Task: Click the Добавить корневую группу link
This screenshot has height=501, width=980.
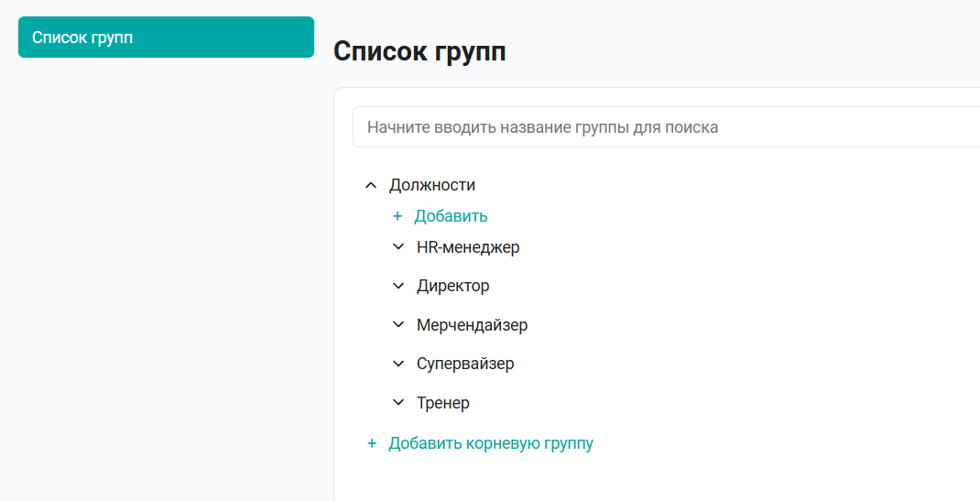Action: (491, 443)
